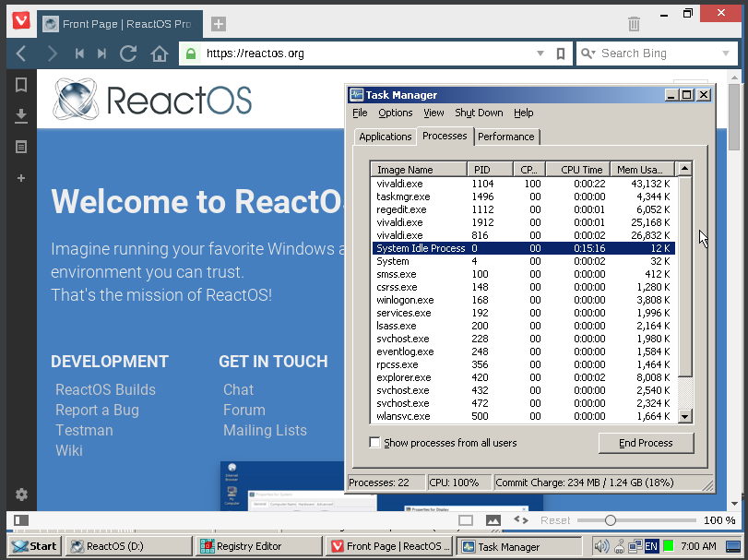Click the volume icon in system tray
748x560 pixels.
(600, 546)
